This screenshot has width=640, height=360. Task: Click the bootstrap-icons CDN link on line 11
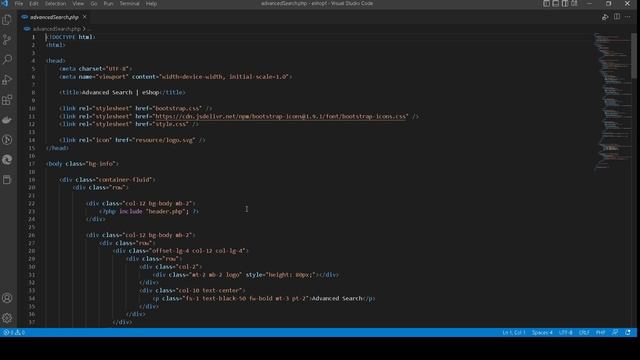(x=281, y=116)
